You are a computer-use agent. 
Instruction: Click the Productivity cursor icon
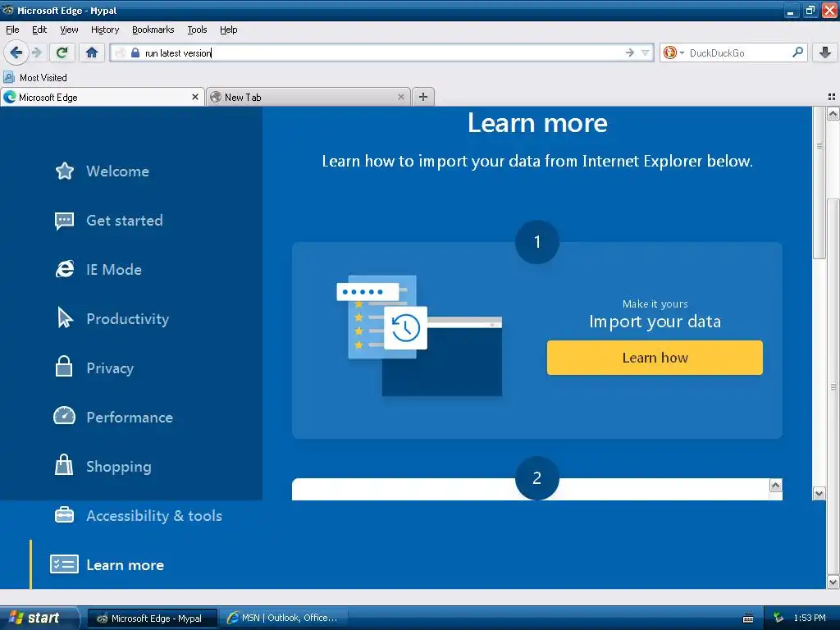click(65, 318)
